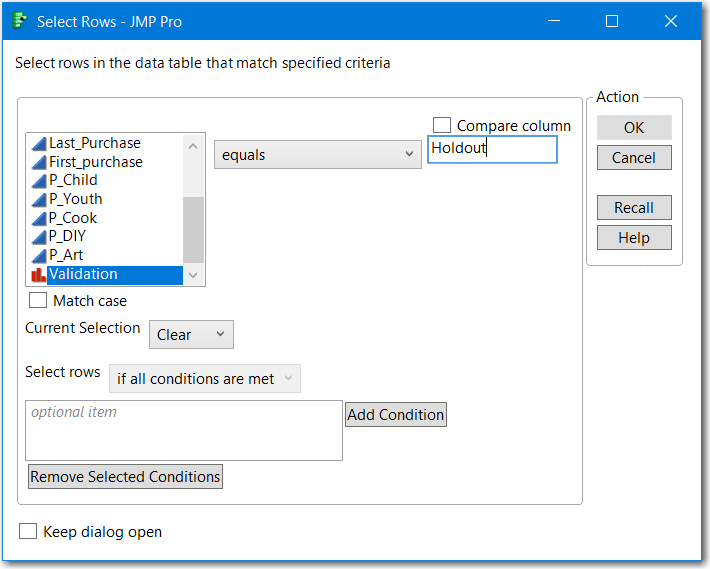
Task: Click the JMP Pro app icon in title bar
Action: pos(19,21)
